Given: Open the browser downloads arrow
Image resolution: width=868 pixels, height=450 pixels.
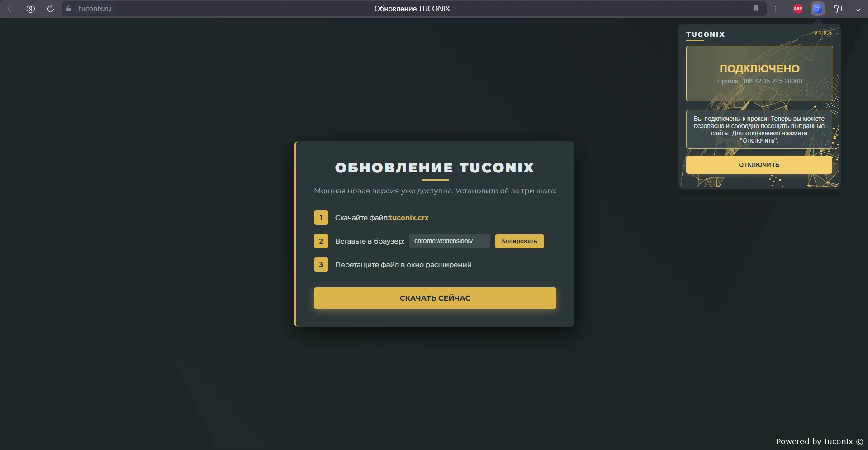Looking at the screenshot, I should (858, 9).
